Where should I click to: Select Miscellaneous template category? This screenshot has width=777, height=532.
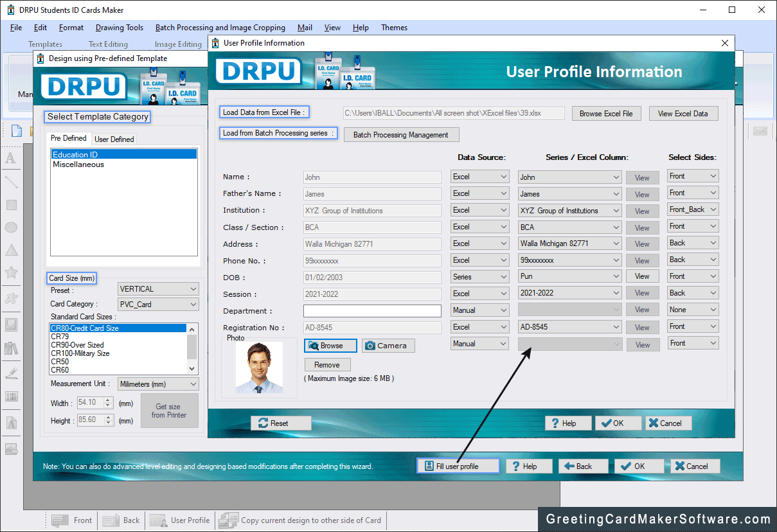tap(78, 164)
